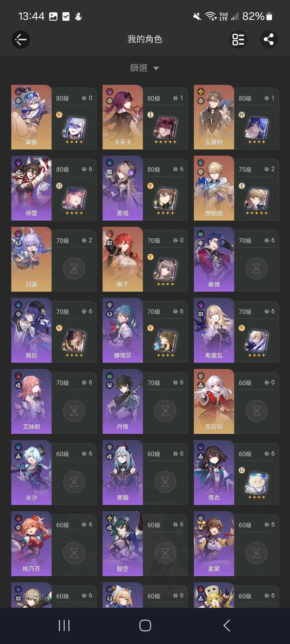Screen dimensions: 290x644
Task: Open 傑帕德 character portrait
Action: [x=214, y=188]
